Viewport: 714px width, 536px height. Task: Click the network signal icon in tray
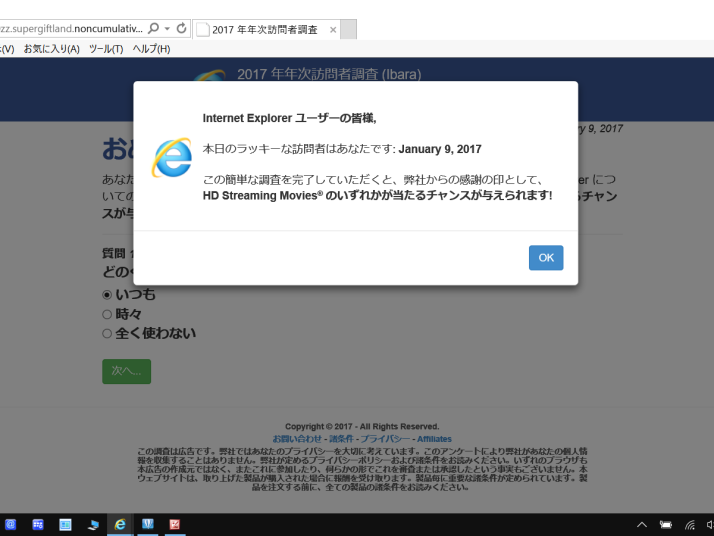690,525
